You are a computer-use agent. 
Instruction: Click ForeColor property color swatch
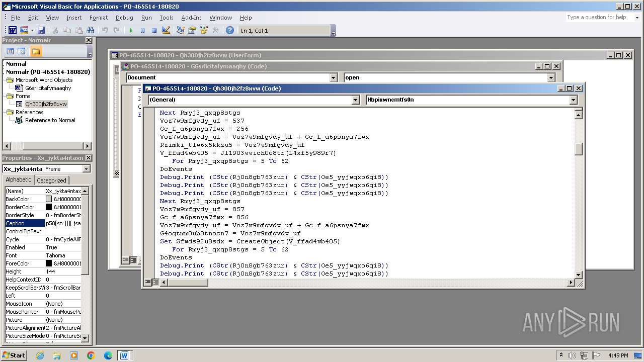click(49, 263)
